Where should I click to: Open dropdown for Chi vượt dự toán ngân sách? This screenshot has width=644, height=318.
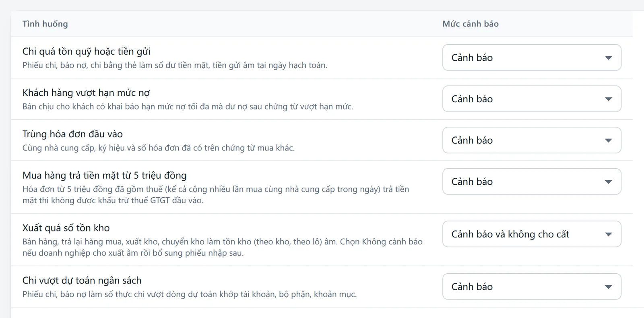click(532, 287)
